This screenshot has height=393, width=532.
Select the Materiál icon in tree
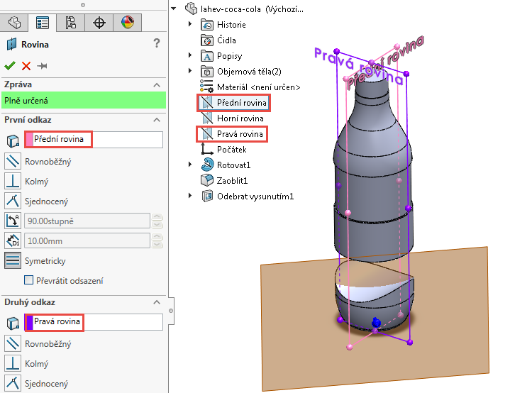pyautogui.click(x=206, y=87)
